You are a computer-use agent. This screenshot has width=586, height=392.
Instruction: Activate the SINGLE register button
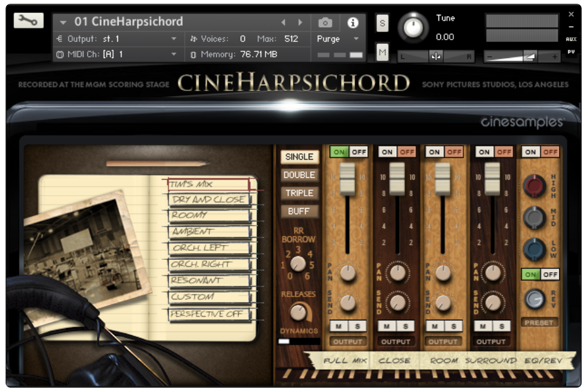(299, 157)
